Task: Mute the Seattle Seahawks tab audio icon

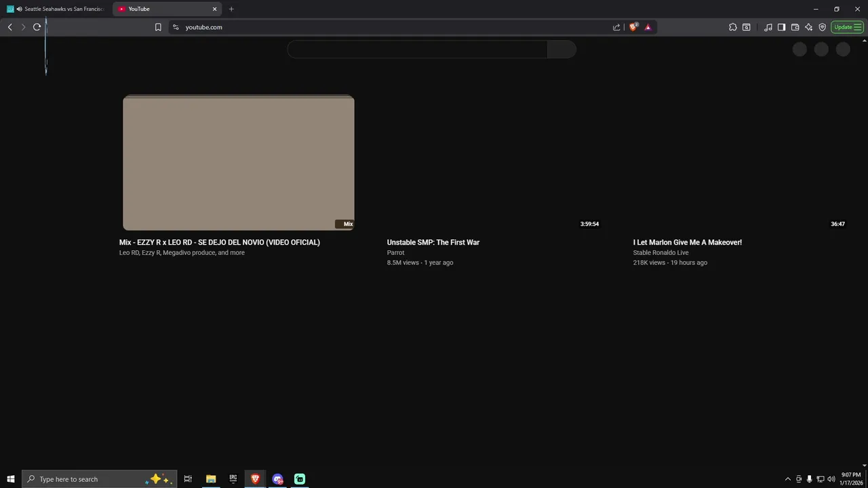Action: pyautogui.click(x=19, y=9)
